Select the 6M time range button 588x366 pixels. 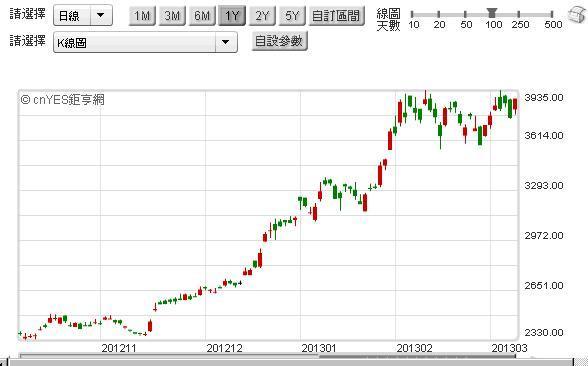point(202,16)
